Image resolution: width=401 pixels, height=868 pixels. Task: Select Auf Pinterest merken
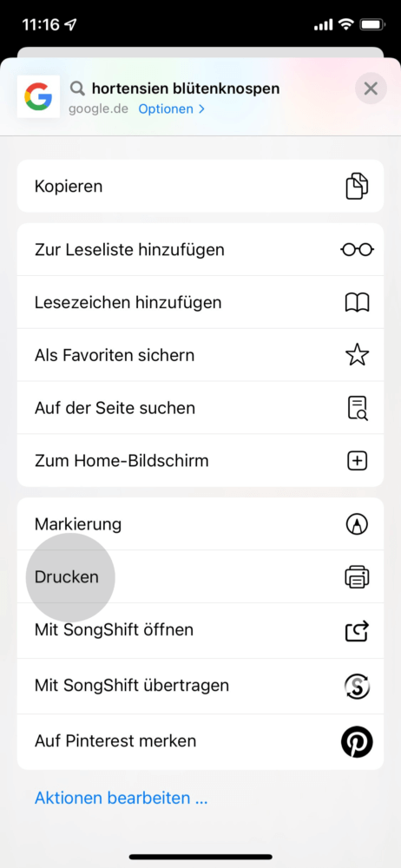[x=200, y=742]
